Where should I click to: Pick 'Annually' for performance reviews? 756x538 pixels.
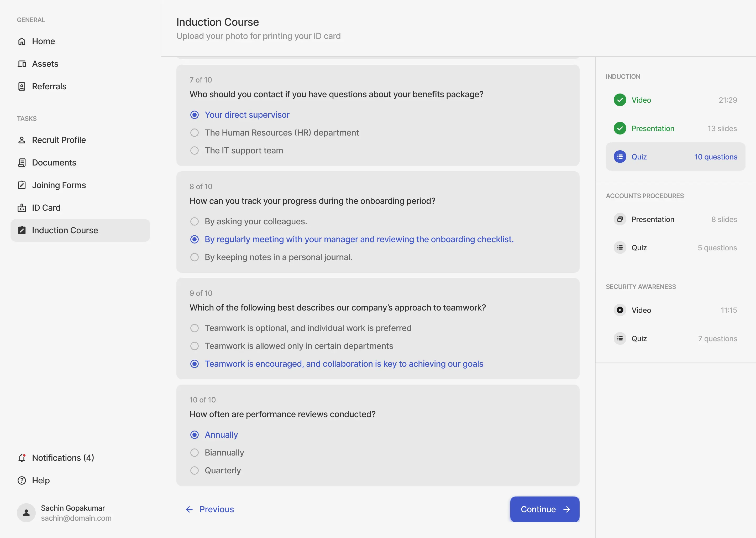click(x=195, y=435)
